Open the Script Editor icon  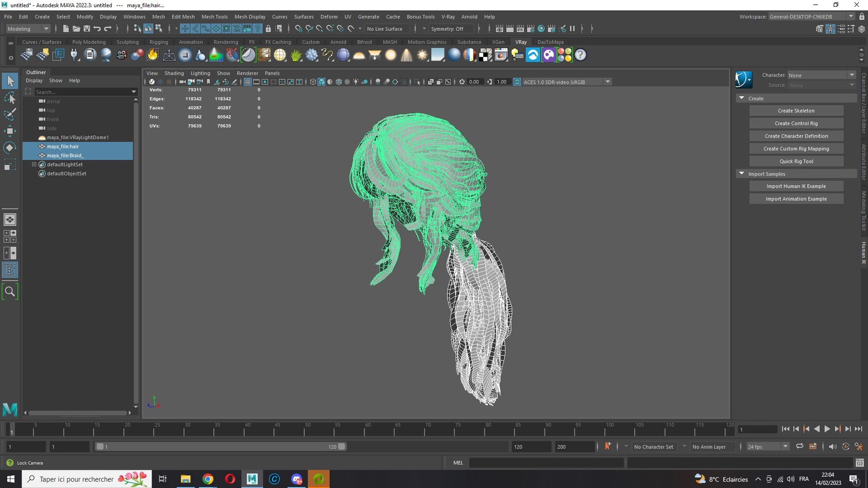click(860, 463)
